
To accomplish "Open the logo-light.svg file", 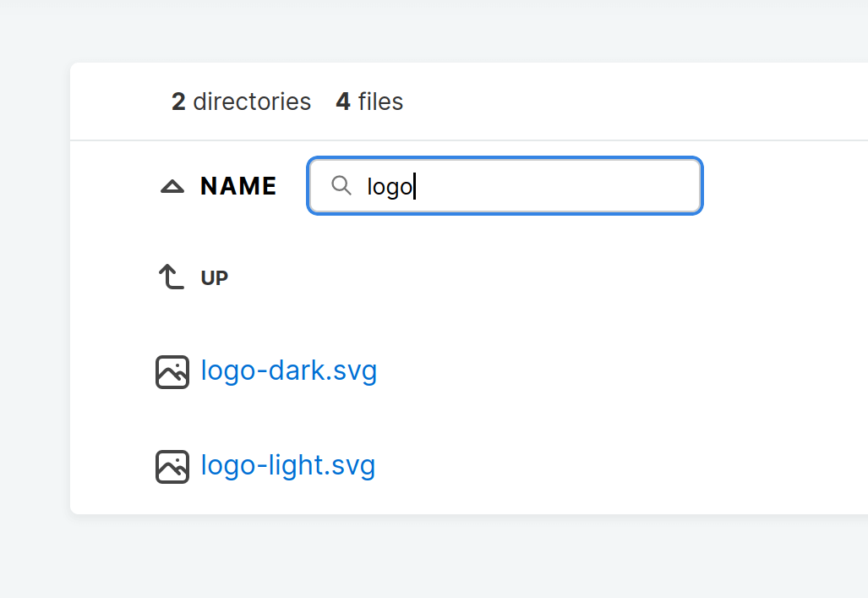I will click(x=287, y=466).
